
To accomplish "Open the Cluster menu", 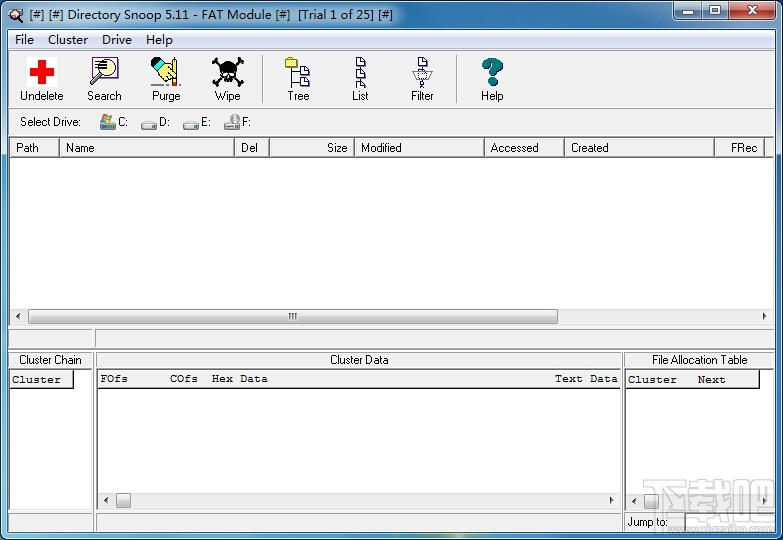I will 67,40.
